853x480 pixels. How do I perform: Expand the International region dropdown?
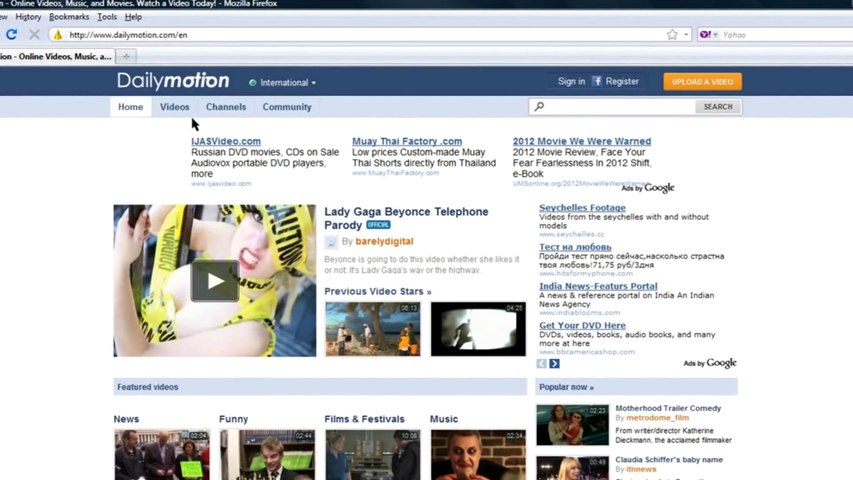[282, 83]
